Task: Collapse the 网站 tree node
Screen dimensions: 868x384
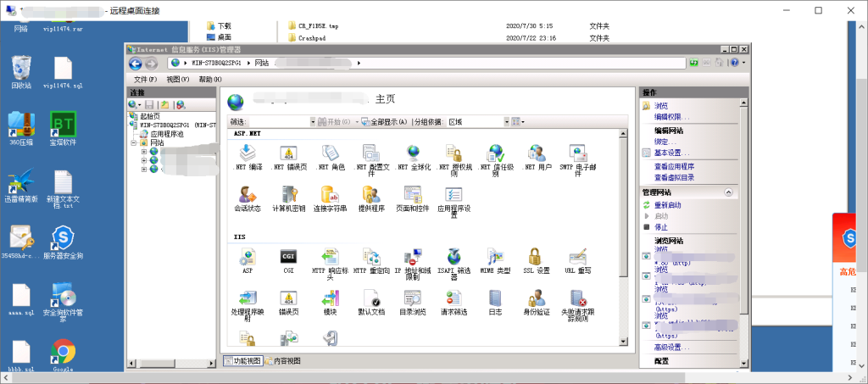Action: point(133,142)
